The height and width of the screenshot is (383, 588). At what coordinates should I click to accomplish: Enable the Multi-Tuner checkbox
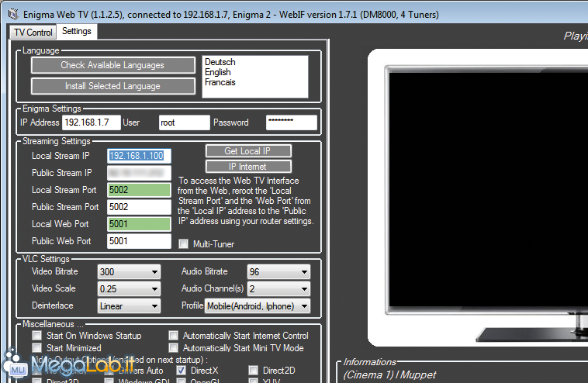183,244
